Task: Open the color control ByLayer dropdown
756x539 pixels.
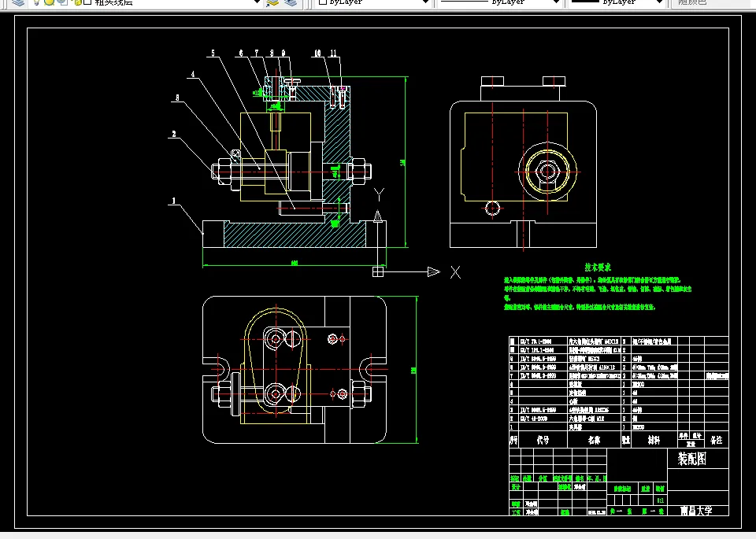Action: pyautogui.click(x=372, y=2)
